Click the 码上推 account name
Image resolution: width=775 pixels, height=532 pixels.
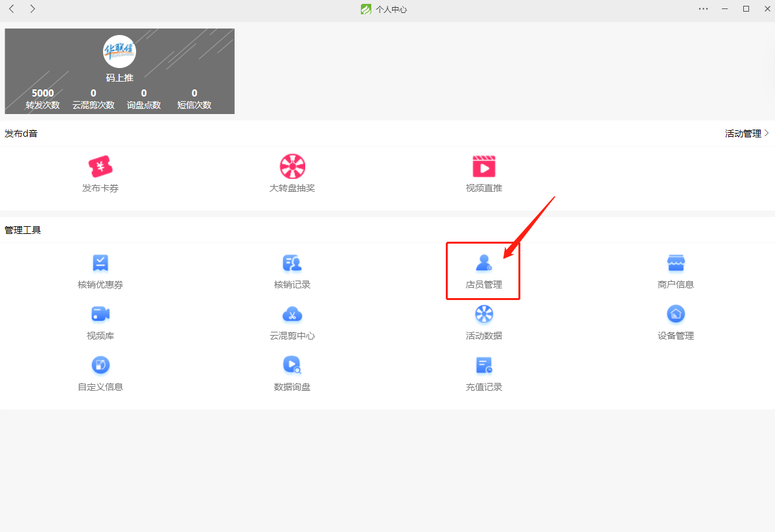(120, 78)
